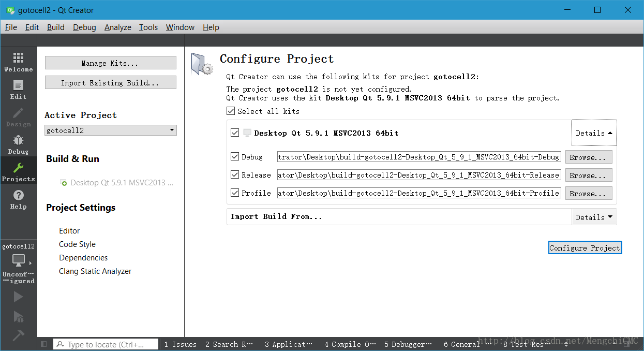Open the Analyze menu

(117, 27)
